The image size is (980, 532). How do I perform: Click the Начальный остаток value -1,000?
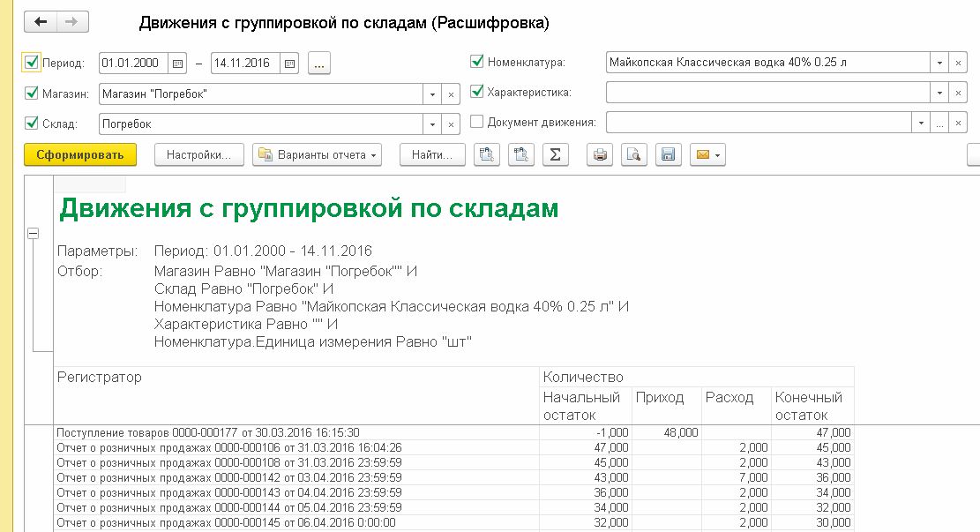pos(612,432)
